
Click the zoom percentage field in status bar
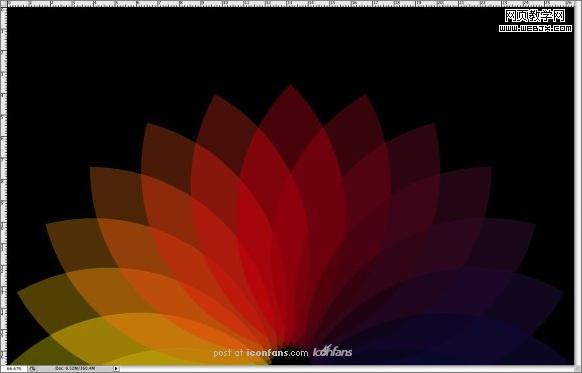click(14, 369)
